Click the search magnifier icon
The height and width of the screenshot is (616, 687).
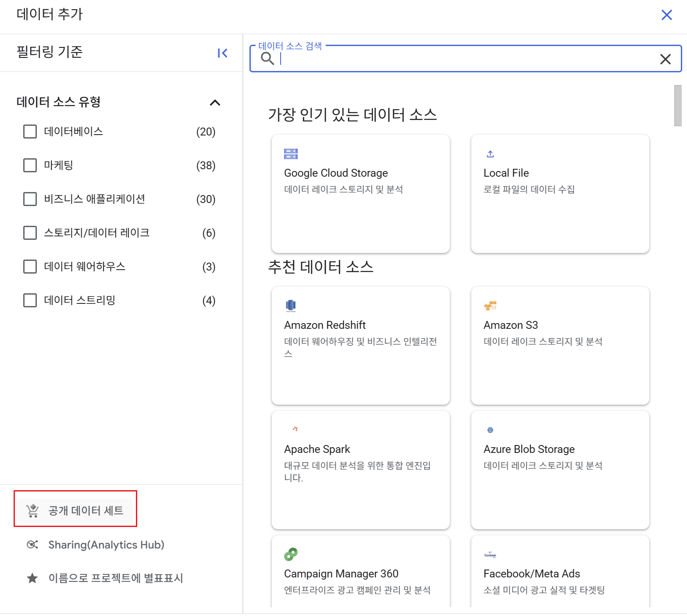click(267, 58)
